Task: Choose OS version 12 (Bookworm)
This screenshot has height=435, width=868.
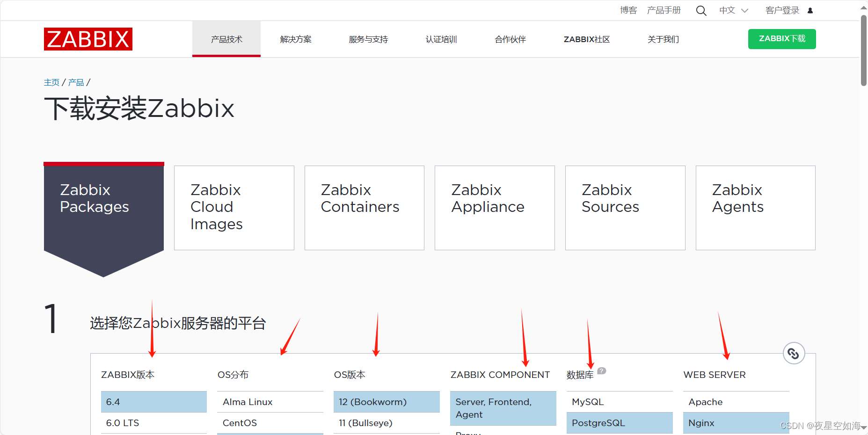Action: [x=387, y=402]
